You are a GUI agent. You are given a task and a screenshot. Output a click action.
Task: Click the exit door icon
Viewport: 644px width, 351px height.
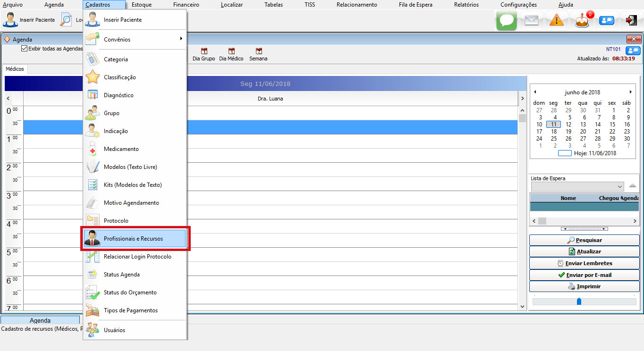click(631, 20)
